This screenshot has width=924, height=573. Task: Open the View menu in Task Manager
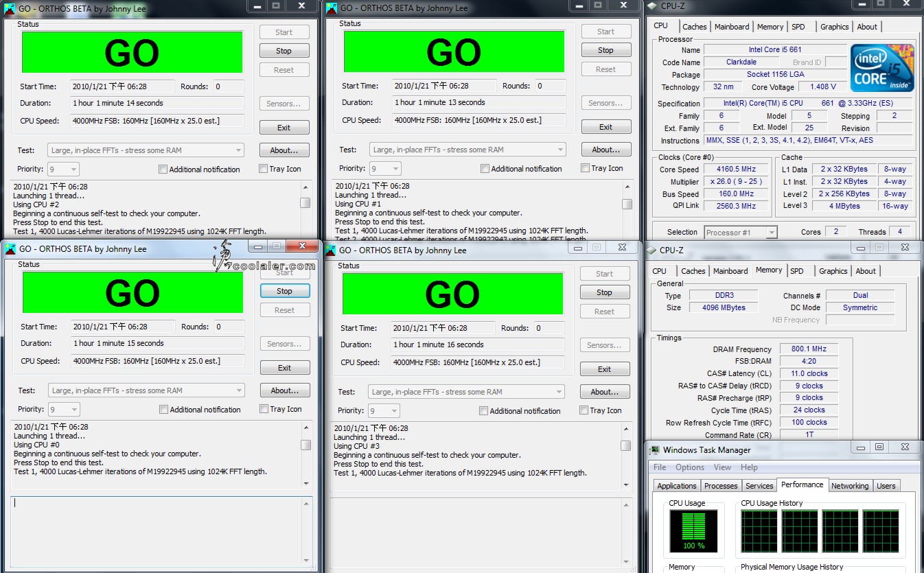(x=722, y=467)
